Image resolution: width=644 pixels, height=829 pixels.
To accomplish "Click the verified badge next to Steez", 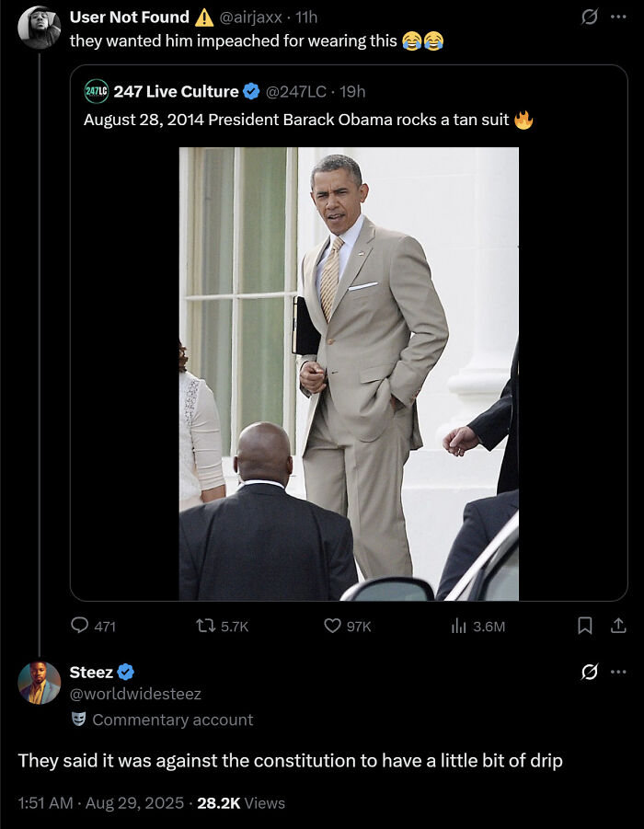I will (125, 673).
